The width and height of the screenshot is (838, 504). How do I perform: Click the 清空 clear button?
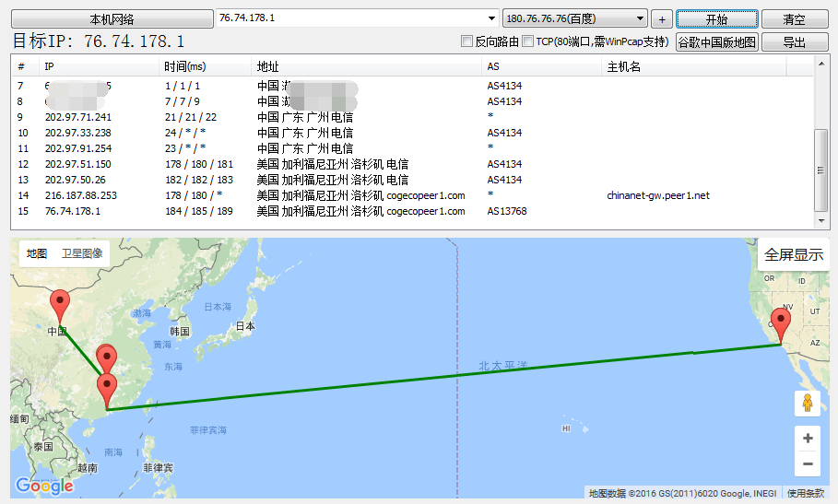click(x=794, y=19)
